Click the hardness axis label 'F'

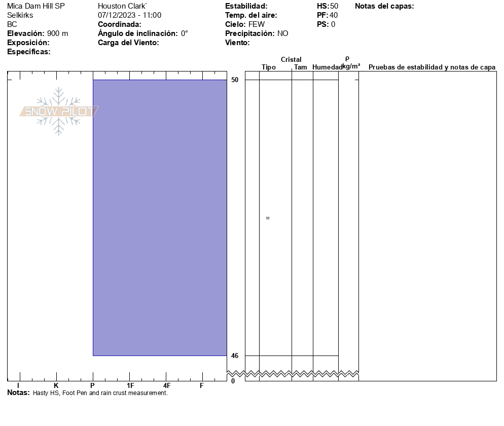201,385
